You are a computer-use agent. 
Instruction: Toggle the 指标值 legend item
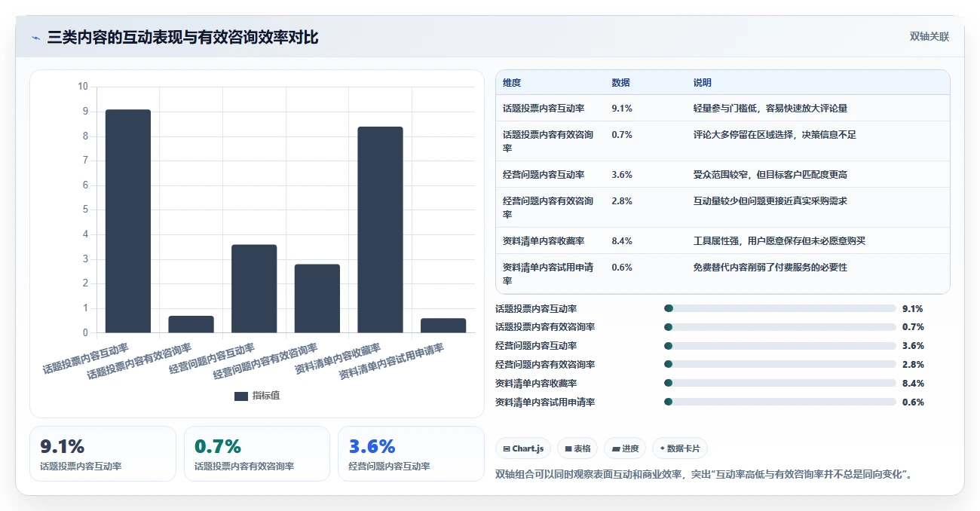pos(257,396)
